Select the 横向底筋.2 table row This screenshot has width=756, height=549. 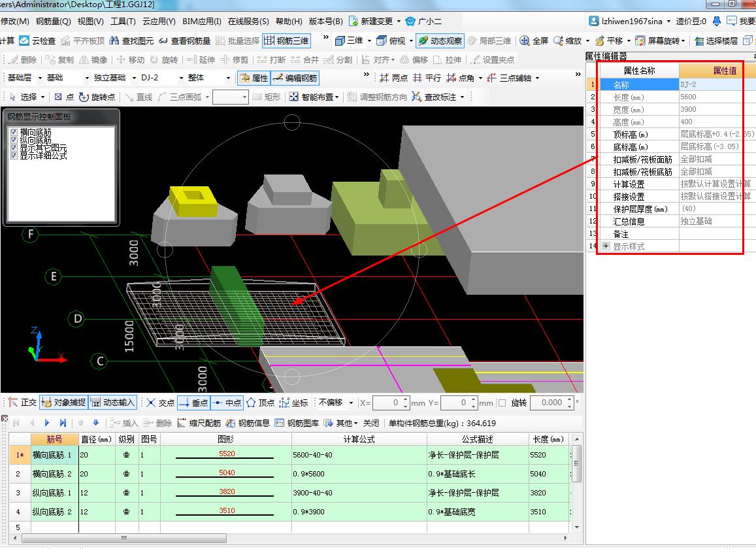click(289, 474)
